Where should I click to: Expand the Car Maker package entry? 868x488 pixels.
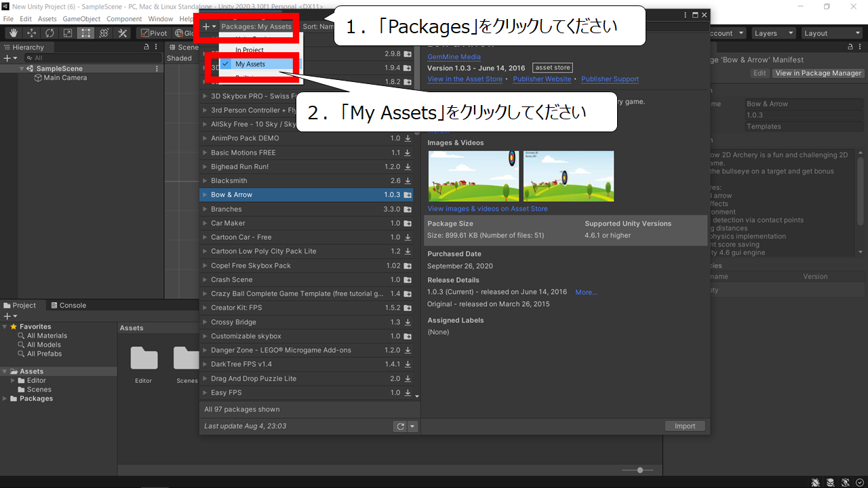(205, 223)
